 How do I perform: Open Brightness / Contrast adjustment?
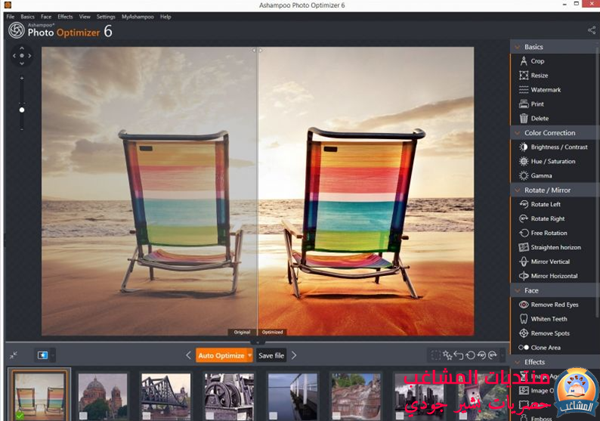pyautogui.click(x=524, y=147)
